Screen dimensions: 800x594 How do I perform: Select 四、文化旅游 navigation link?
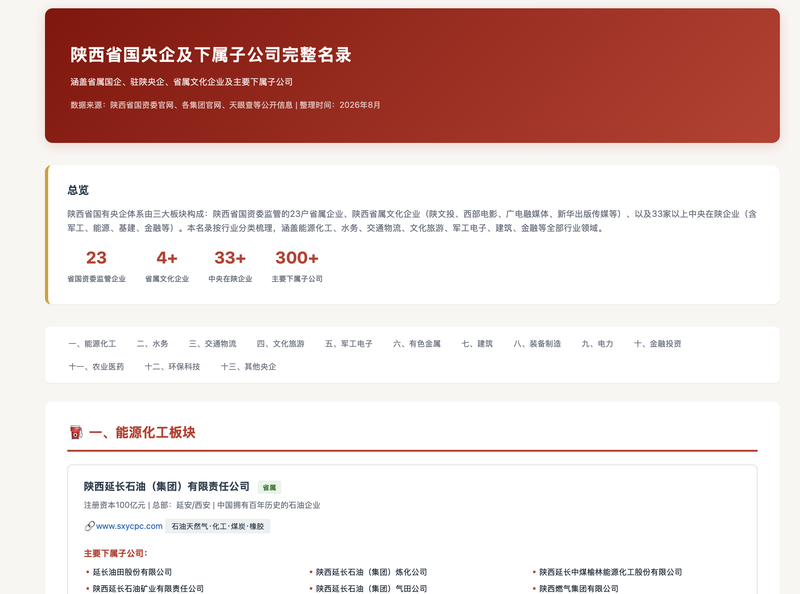tap(281, 343)
